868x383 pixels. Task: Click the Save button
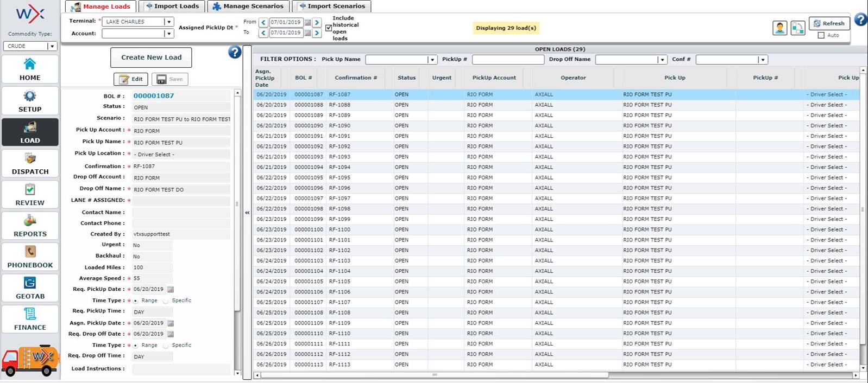pos(170,79)
